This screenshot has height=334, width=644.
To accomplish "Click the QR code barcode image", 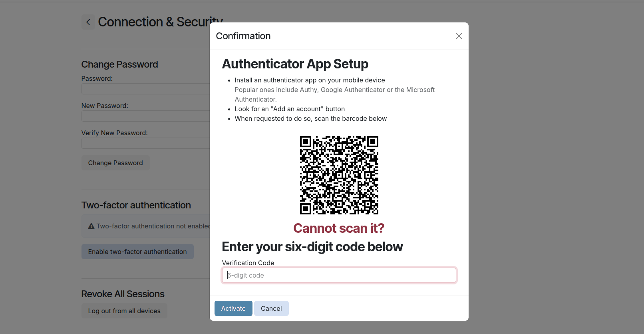I will 339,175.
